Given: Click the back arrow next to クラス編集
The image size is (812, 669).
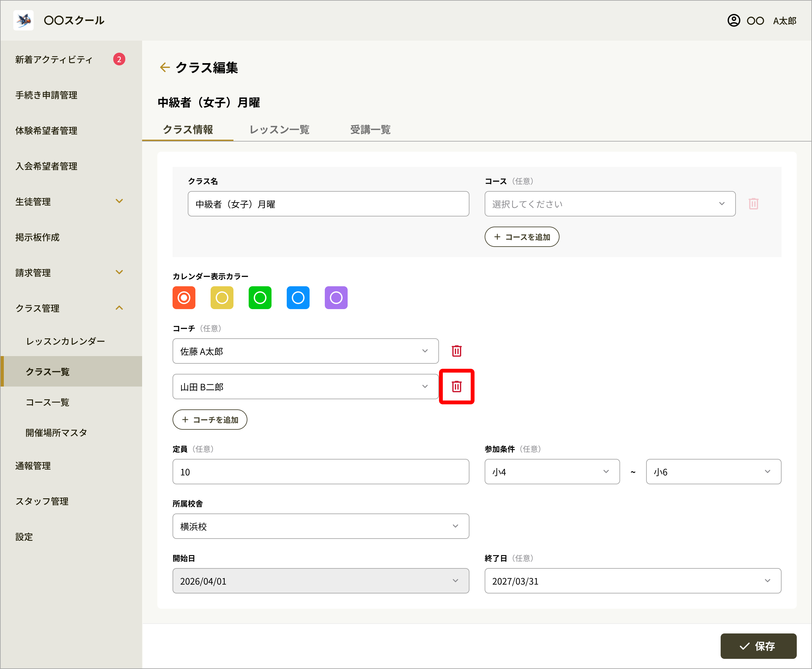Looking at the screenshot, I should click(165, 67).
